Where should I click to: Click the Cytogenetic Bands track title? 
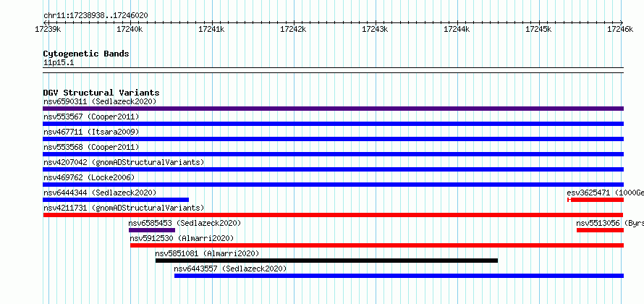pyautogui.click(x=86, y=54)
